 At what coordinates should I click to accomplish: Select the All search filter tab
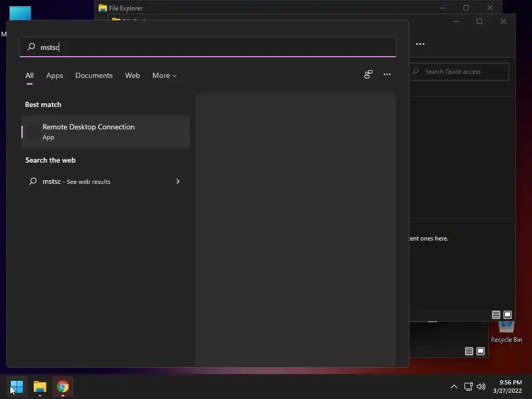click(x=30, y=75)
